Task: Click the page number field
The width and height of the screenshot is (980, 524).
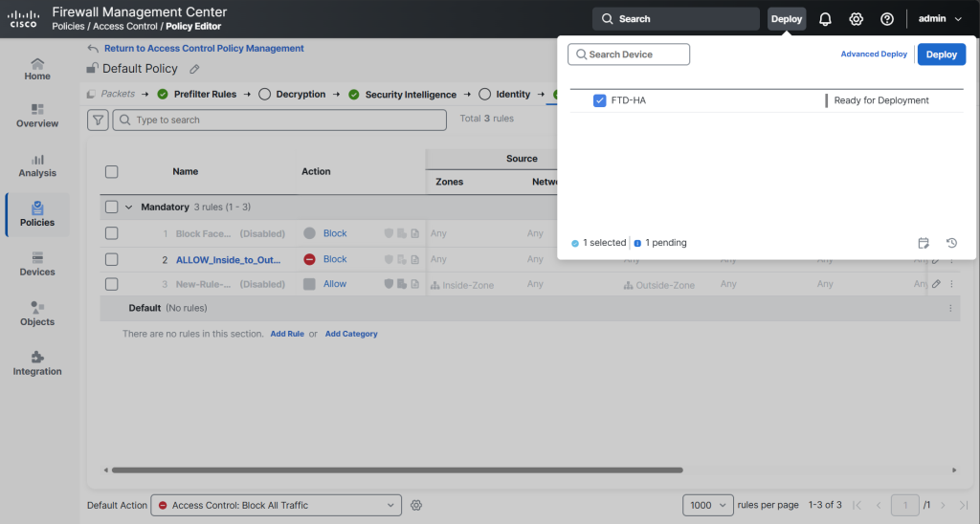Action: click(x=904, y=505)
